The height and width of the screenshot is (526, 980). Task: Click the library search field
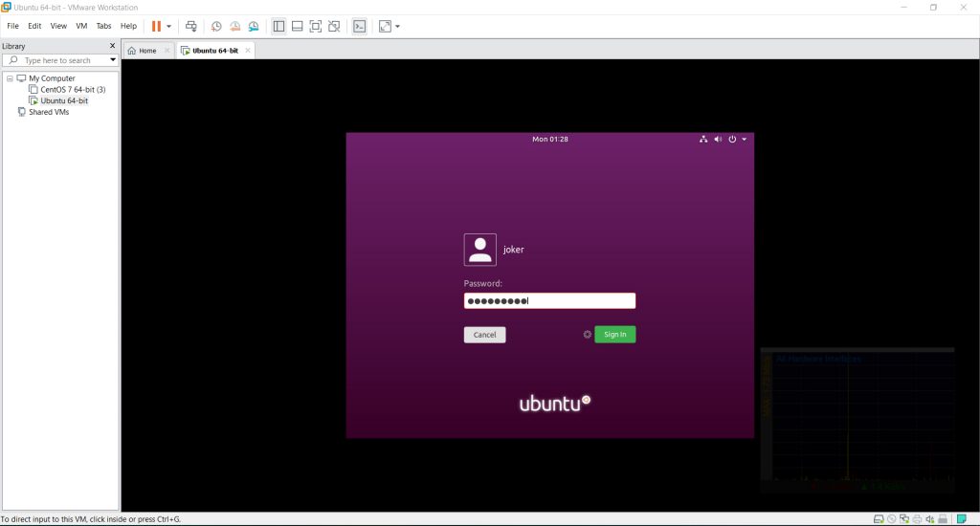click(x=60, y=60)
